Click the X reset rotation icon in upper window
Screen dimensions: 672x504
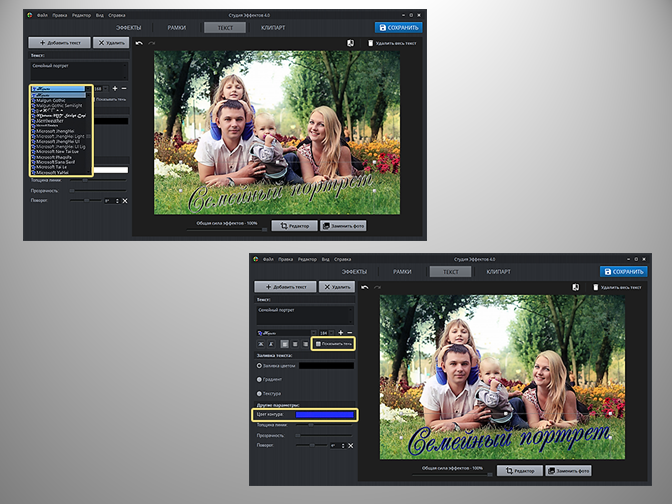click(124, 201)
